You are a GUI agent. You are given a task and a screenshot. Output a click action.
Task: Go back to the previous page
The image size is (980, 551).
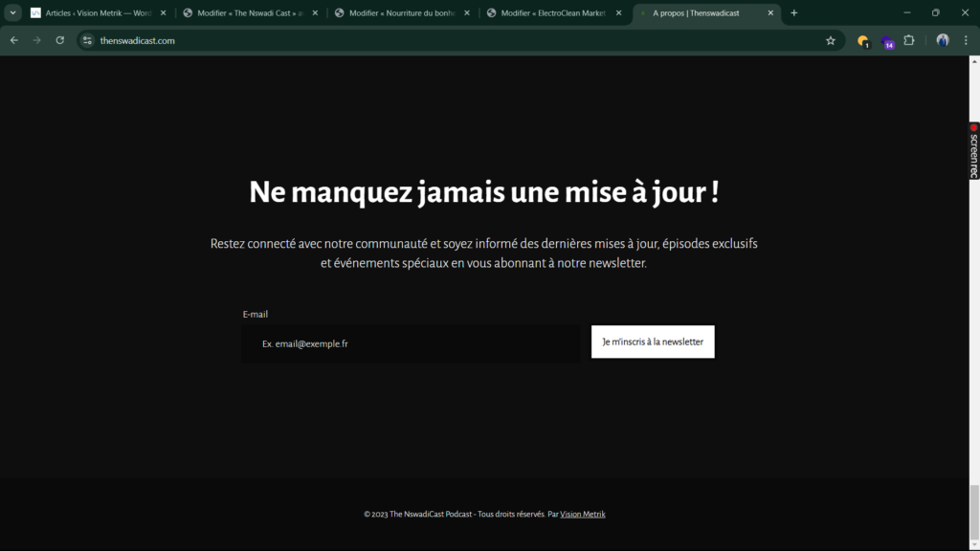point(13,40)
